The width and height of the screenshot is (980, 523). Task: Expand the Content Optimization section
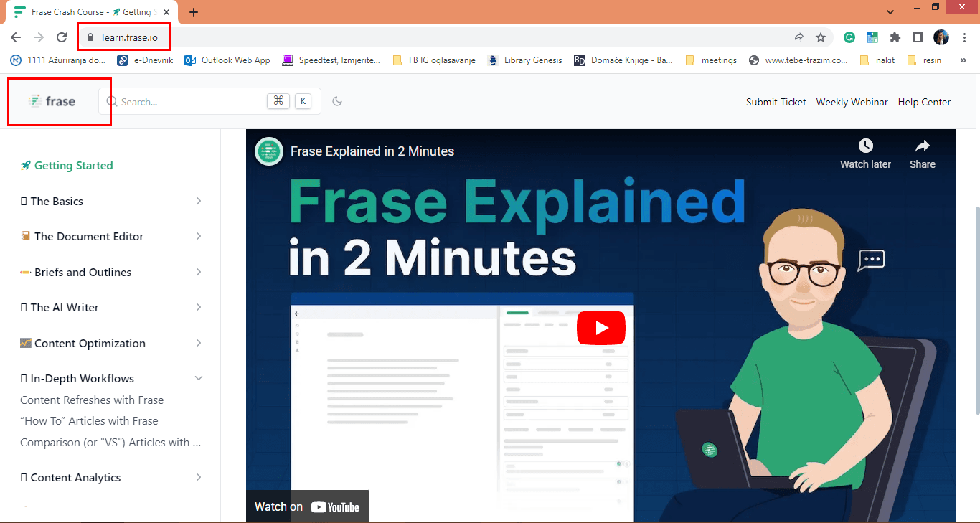pos(199,343)
